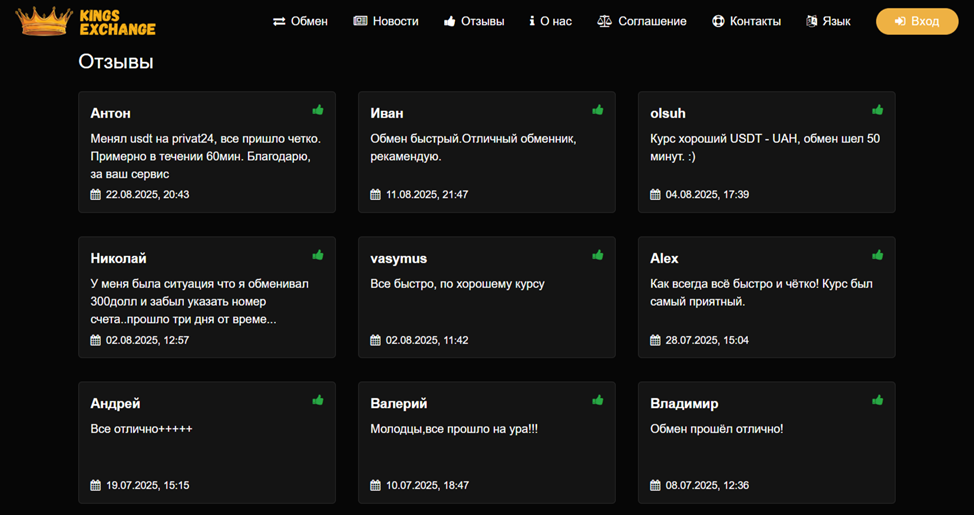Click the calendar icon in Николай's review
Image resolution: width=974 pixels, height=515 pixels.
96,340
